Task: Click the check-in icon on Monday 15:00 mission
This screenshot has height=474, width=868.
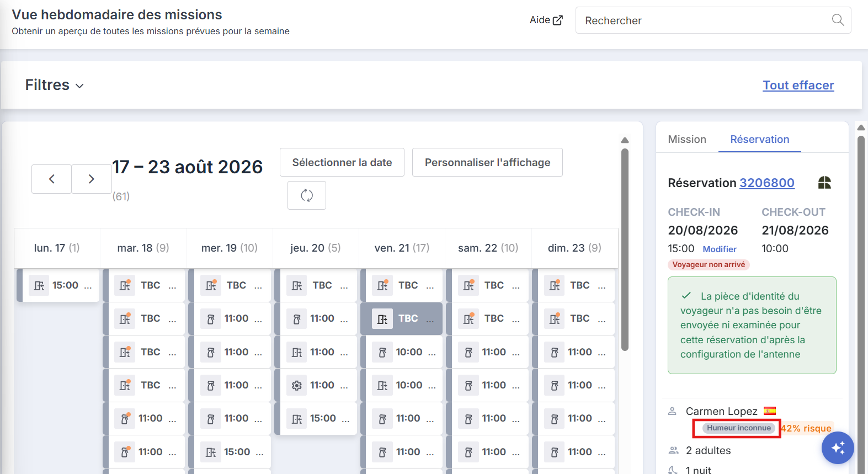Action: (39, 285)
